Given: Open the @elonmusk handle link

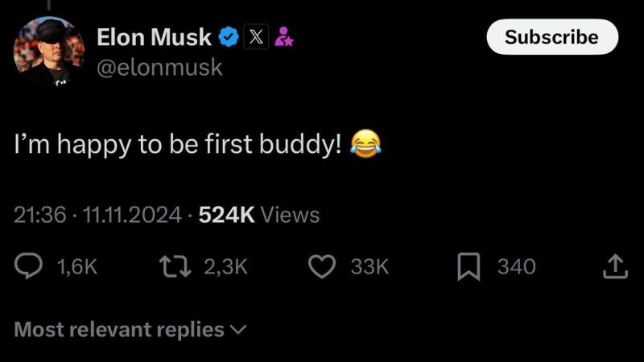Looking at the screenshot, I should 159,68.
